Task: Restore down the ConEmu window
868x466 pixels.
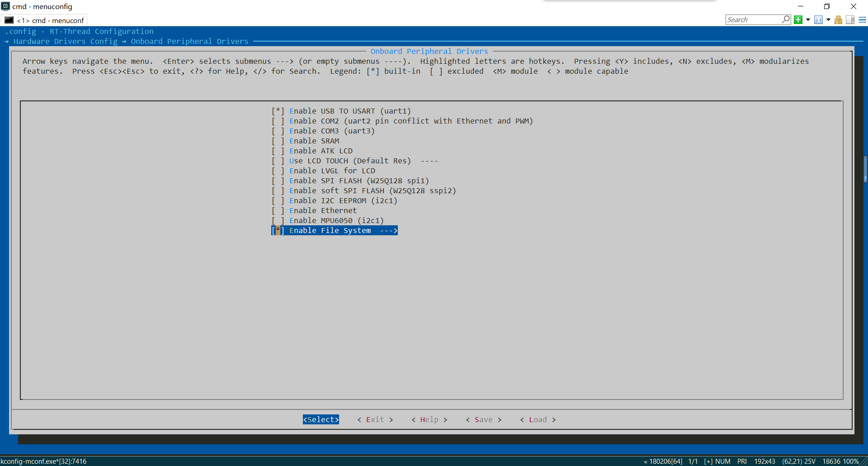Action: click(827, 6)
